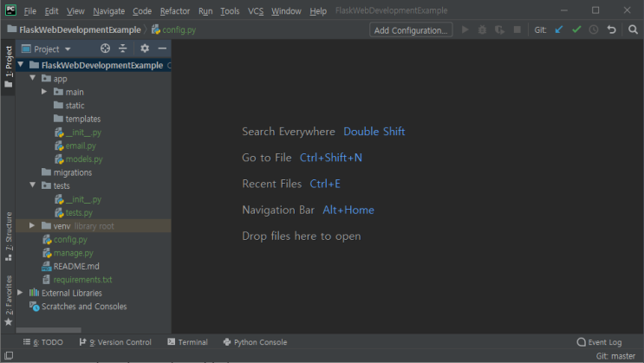Open the Git Show History clock icon
Image resolution: width=644 pixels, height=363 pixels.
[x=594, y=30]
